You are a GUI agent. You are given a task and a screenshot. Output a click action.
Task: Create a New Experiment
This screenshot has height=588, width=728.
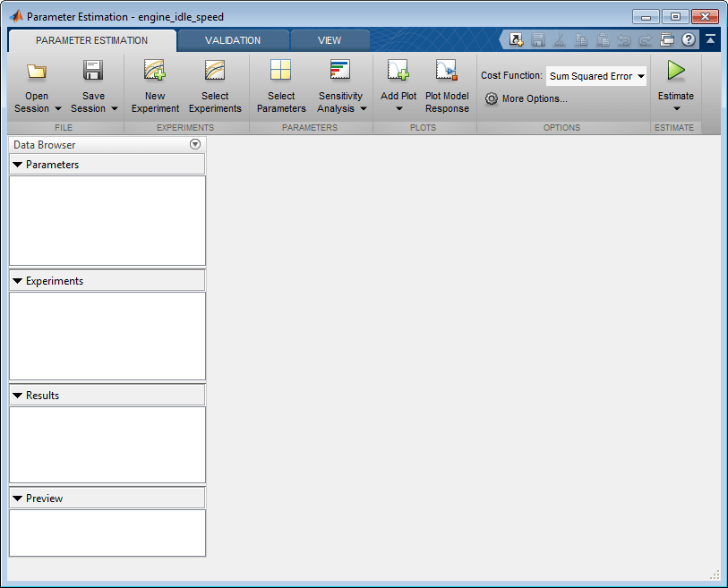(x=155, y=86)
